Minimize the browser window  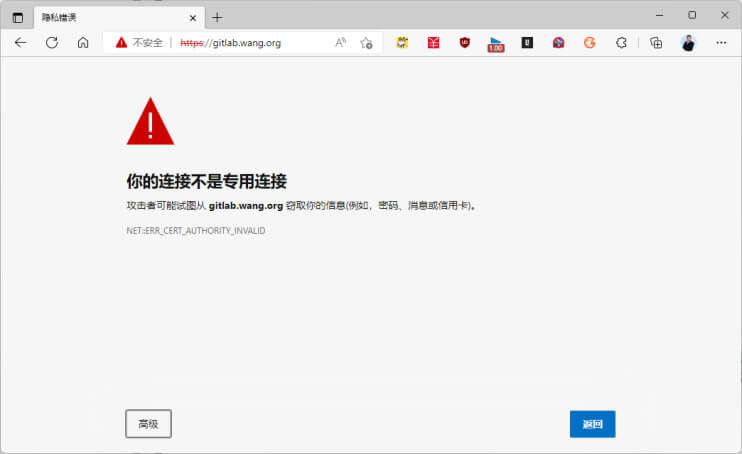tap(660, 15)
